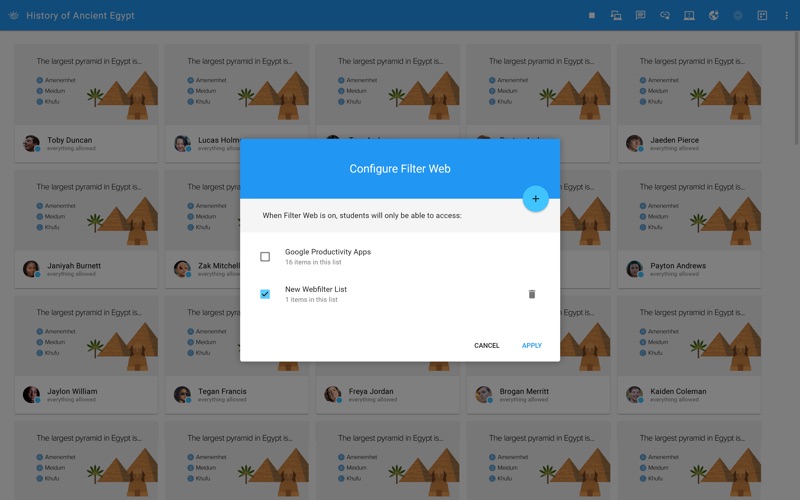
Task: Open the share screen icon in toolbar
Action: click(x=616, y=15)
